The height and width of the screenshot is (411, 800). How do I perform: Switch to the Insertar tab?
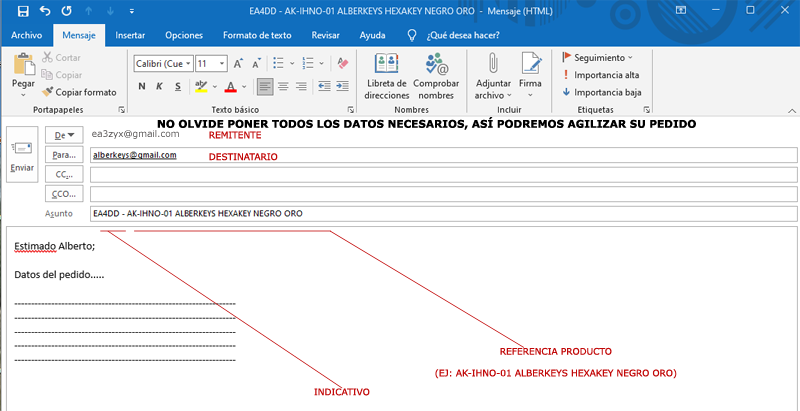[130, 35]
